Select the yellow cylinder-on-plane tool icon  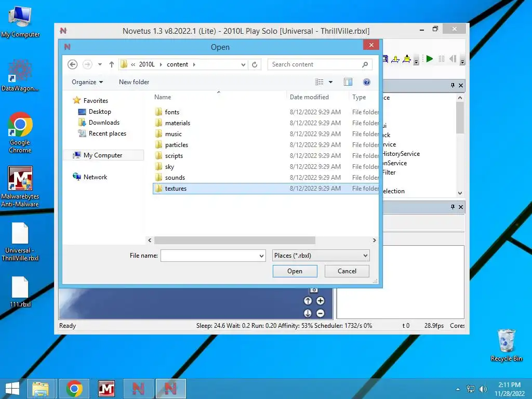[395, 59]
